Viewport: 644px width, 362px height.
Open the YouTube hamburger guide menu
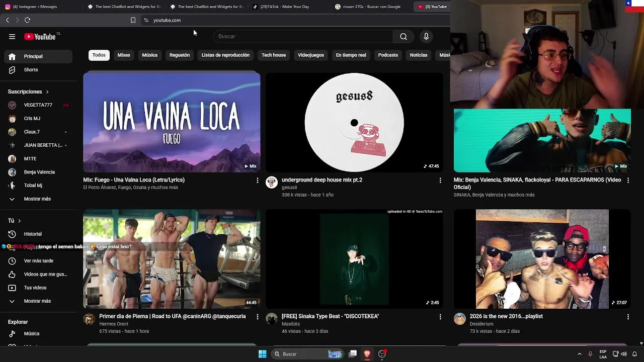point(12,37)
